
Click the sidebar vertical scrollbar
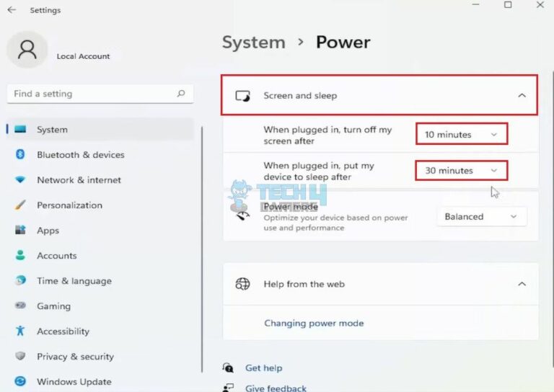202,249
